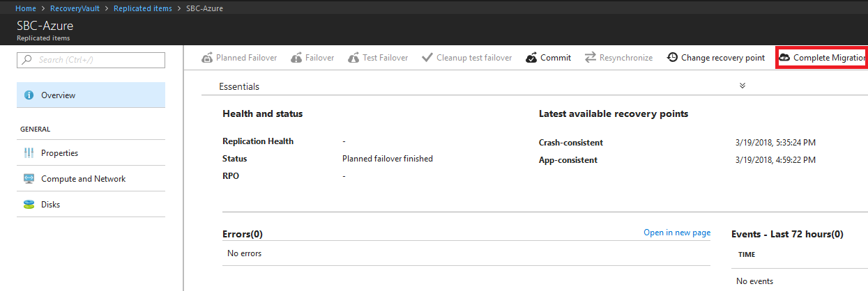Click Change recovery point button label
Screen dimensions: 868x291
[x=723, y=58]
